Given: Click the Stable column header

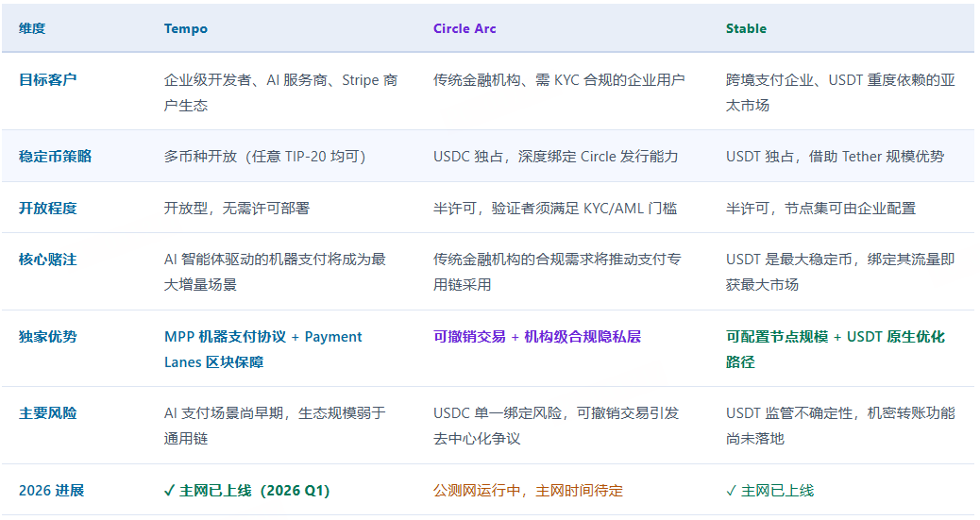Looking at the screenshot, I should click(x=746, y=28).
